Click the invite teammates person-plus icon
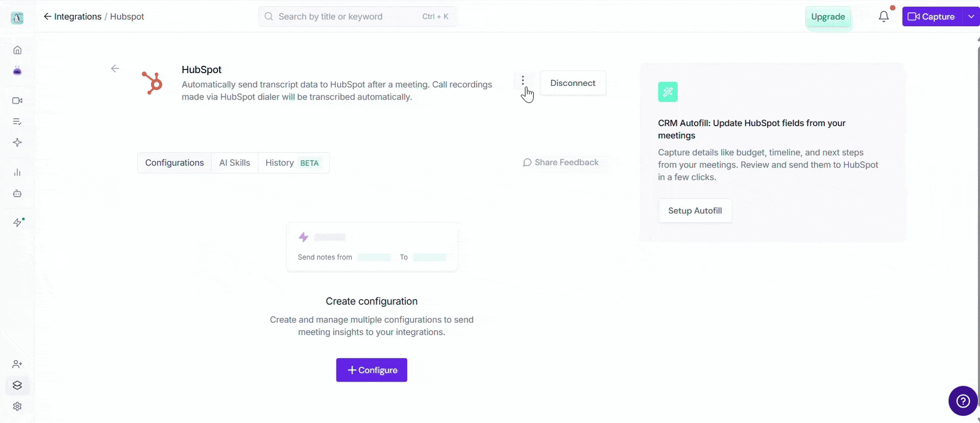Image resolution: width=980 pixels, height=423 pixels. [x=17, y=364]
